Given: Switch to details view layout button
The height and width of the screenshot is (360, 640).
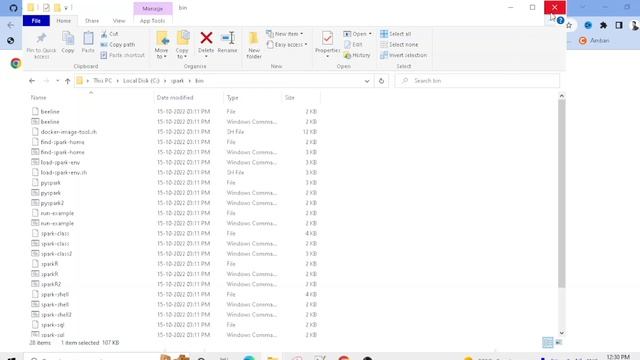Looking at the screenshot, I should coord(548,342).
